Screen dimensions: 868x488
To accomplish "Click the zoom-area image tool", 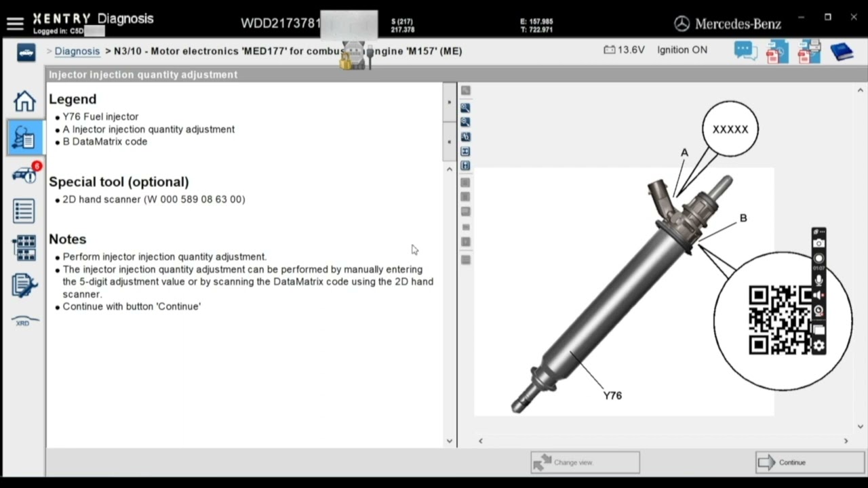I will pyautogui.click(x=465, y=137).
